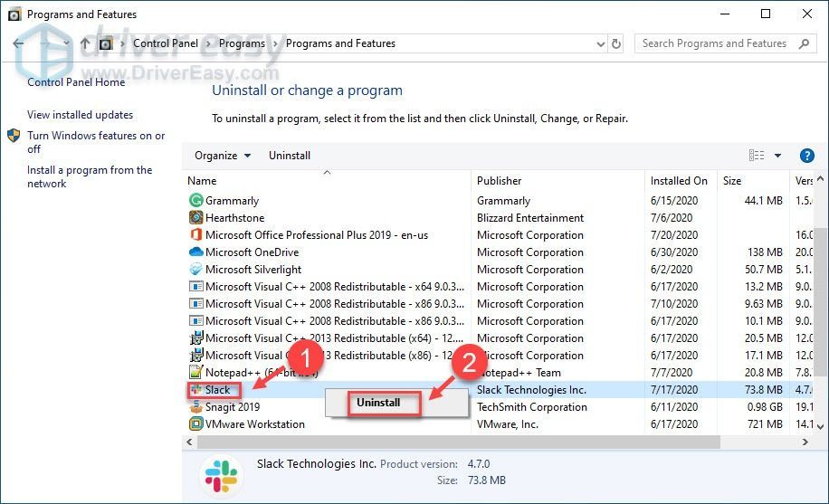Screen dimensions: 829x504
Task: Click the blue help question mark icon
Action: [x=806, y=156]
